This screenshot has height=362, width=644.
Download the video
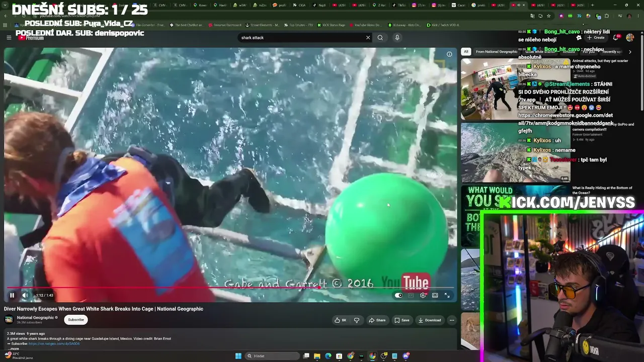pyautogui.click(x=430, y=320)
